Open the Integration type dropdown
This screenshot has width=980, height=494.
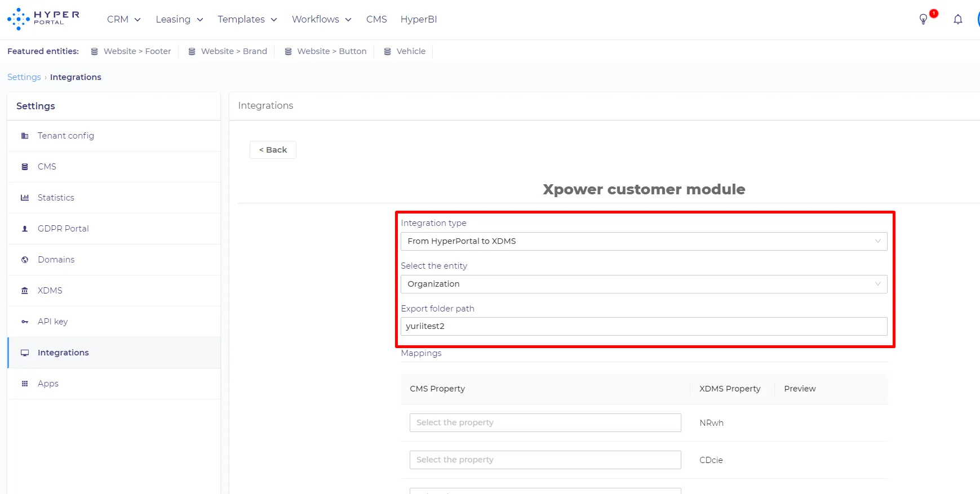tap(644, 241)
